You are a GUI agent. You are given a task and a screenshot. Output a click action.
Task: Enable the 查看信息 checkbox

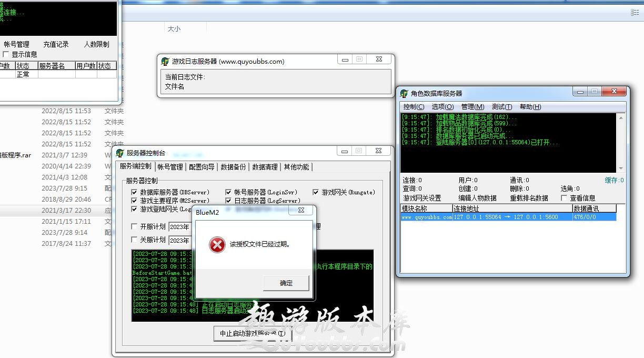pos(564,198)
